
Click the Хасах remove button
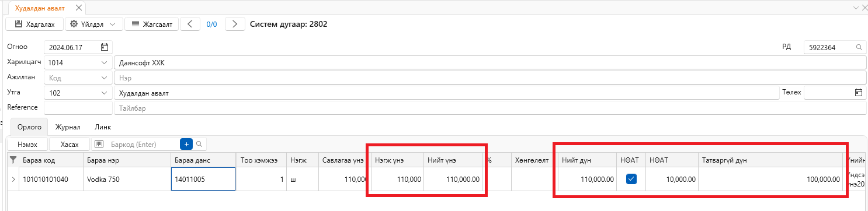pyautogui.click(x=70, y=143)
